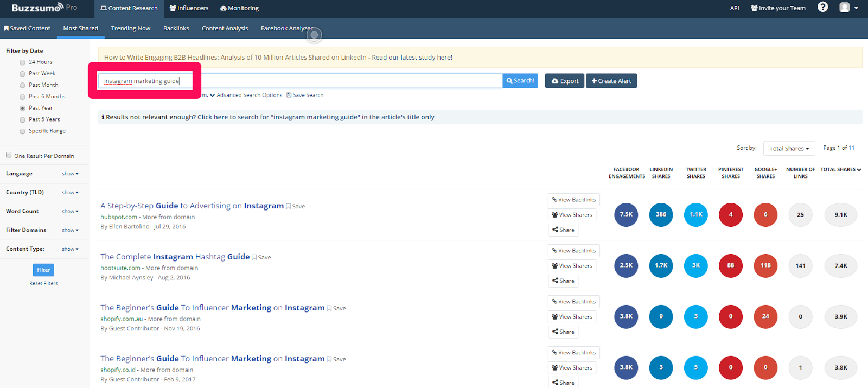
Task: Open Content Analysis section
Action: pos(225,28)
